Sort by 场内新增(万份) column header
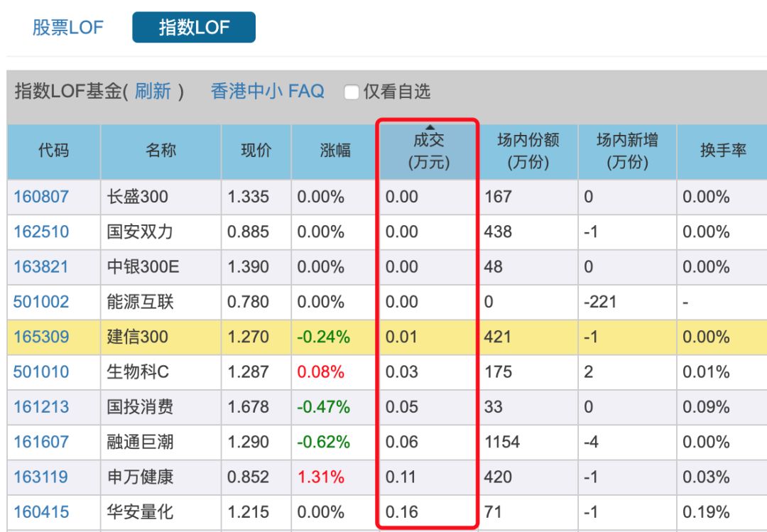Screen dimensions: 767x532 627,151
